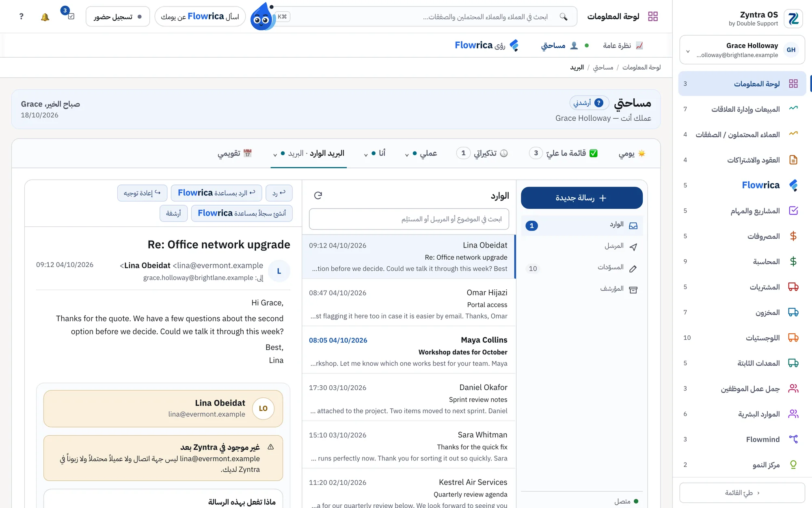
Task: Open العقود والاشتراكات document sidebar item
Action: point(742,160)
